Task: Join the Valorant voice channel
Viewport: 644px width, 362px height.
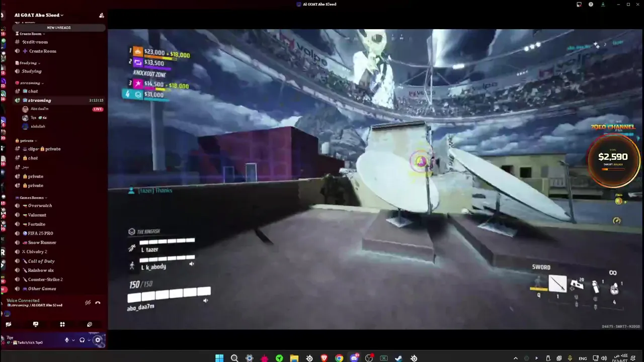Action: [x=59, y=215]
